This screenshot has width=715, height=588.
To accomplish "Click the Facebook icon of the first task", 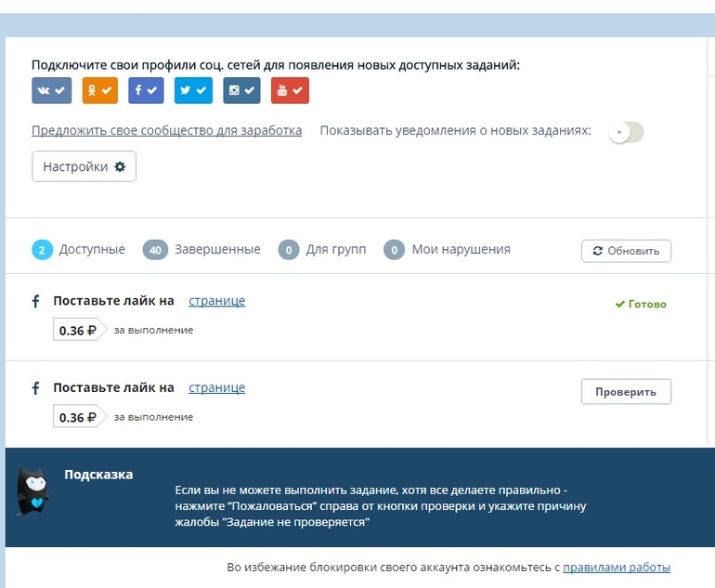I will 36,301.
